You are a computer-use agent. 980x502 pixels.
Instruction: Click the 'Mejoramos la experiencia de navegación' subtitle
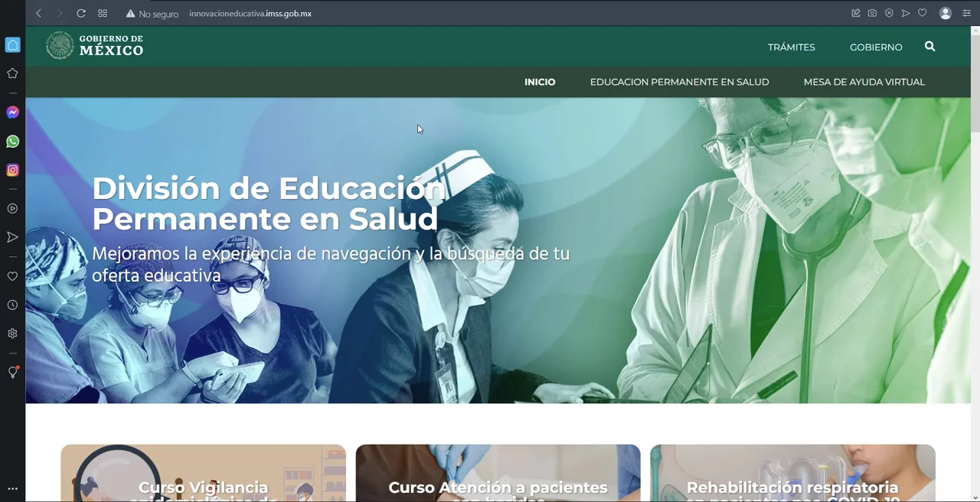pyautogui.click(x=331, y=264)
